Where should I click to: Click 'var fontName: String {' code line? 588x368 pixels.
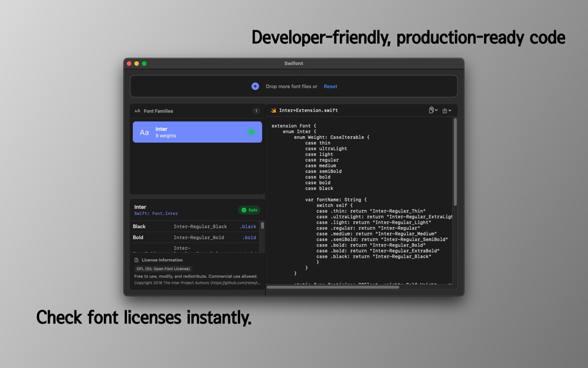coord(335,199)
